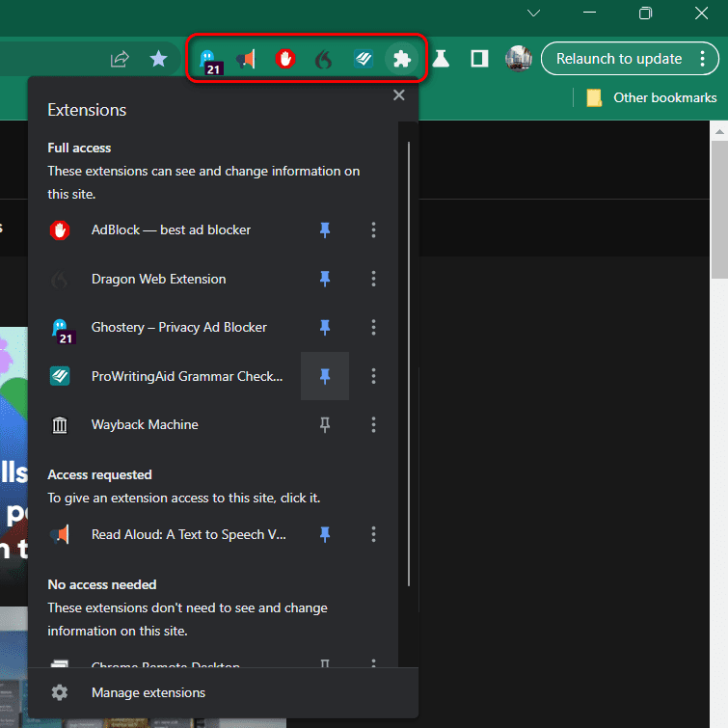Unpin Dragon Web Extension from toolbar
This screenshot has height=728, width=728.
[x=325, y=279]
